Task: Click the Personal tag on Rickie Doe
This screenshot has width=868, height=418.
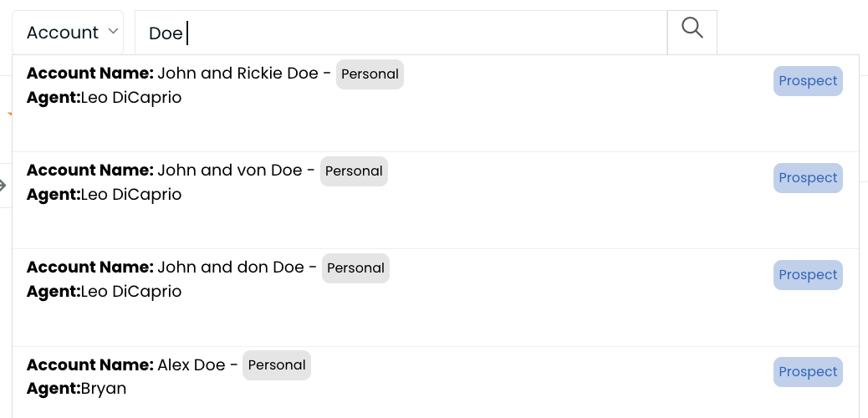Action: [x=370, y=74]
